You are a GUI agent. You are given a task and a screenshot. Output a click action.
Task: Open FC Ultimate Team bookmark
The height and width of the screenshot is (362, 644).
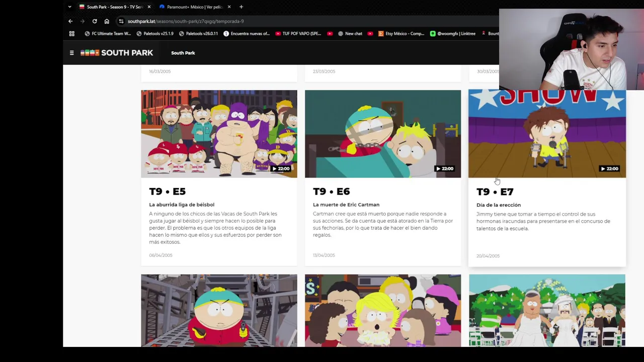pyautogui.click(x=108, y=34)
